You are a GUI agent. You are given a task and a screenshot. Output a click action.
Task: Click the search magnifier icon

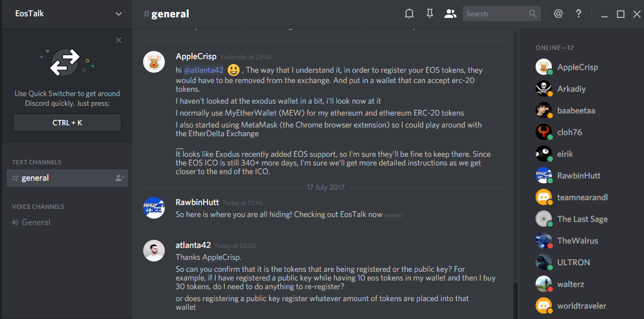point(533,14)
